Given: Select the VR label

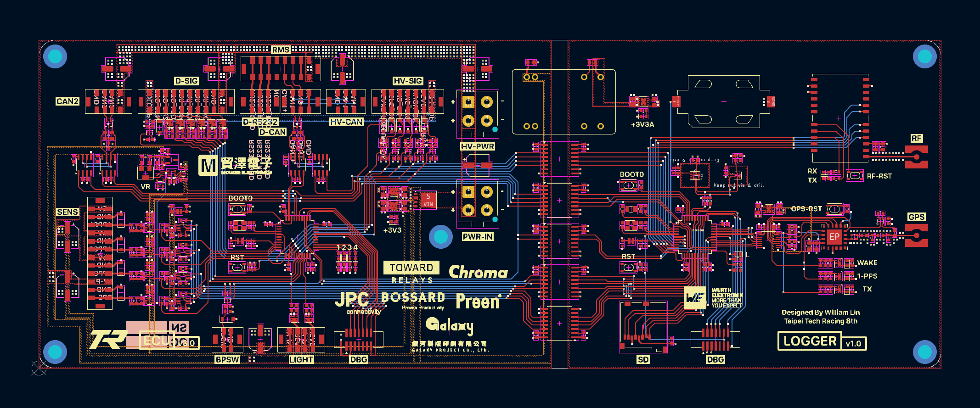Looking at the screenshot, I should click(x=146, y=187).
